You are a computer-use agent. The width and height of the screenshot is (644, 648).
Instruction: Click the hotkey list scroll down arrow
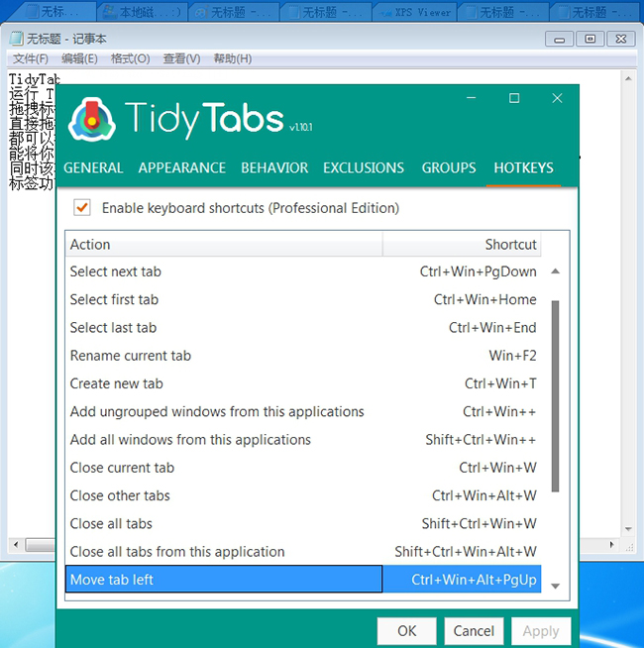pyautogui.click(x=556, y=586)
